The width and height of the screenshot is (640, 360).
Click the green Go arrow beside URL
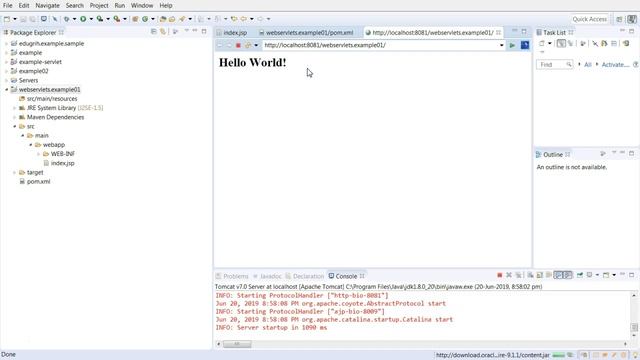[x=512, y=45]
